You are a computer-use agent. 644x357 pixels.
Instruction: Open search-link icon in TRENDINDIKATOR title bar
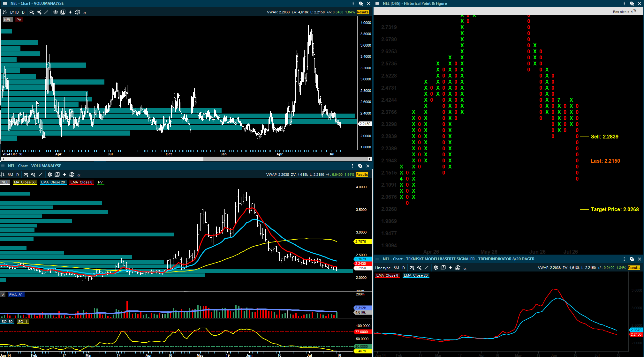tap(632, 259)
